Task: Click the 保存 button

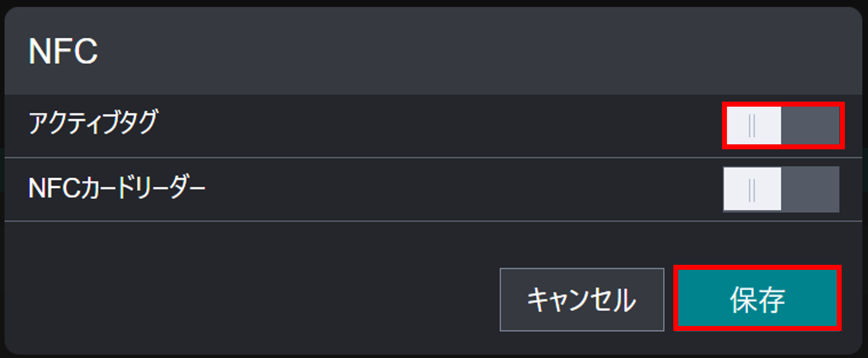Action: (758, 299)
